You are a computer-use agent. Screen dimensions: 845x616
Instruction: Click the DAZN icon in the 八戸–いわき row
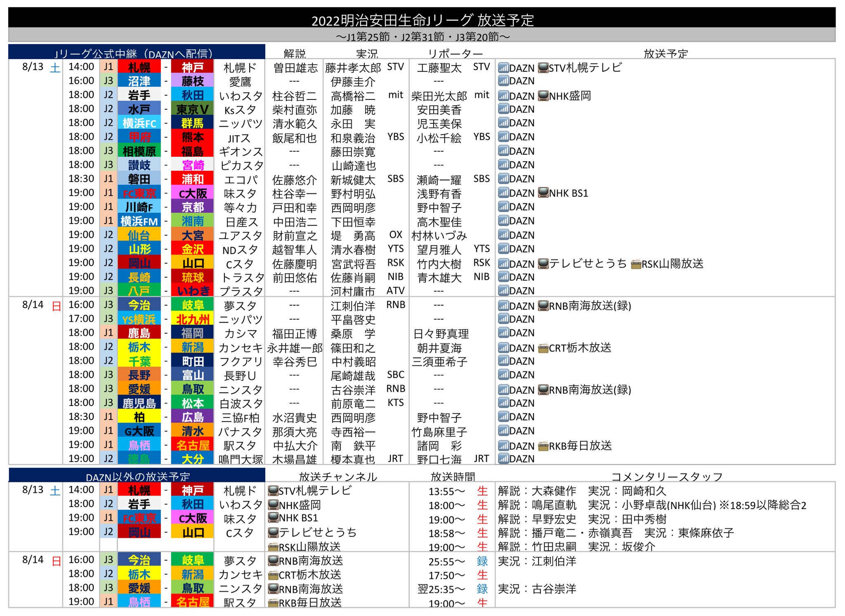coord(503,291)
